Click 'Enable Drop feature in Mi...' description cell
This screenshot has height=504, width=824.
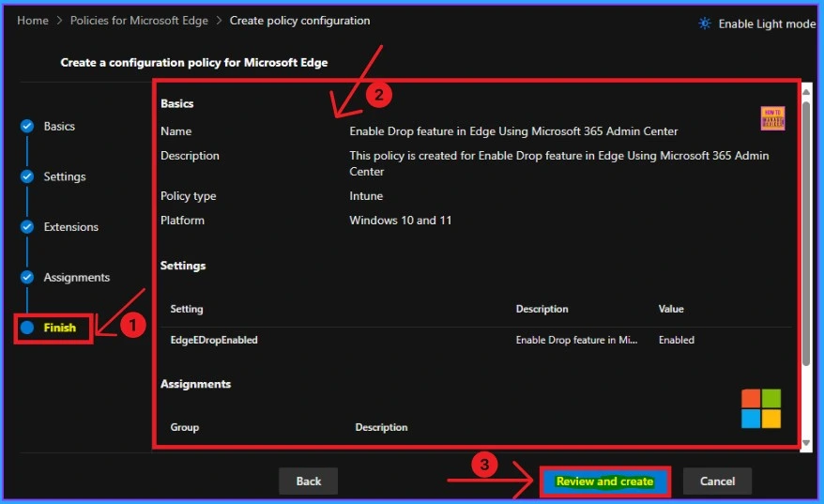coord(576,340)
